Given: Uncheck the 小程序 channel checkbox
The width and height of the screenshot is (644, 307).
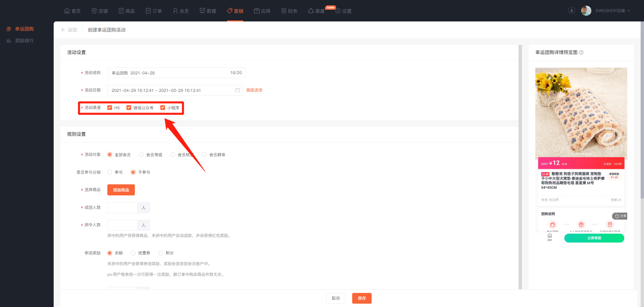Looking at the screenshot, I should point(163,108).
